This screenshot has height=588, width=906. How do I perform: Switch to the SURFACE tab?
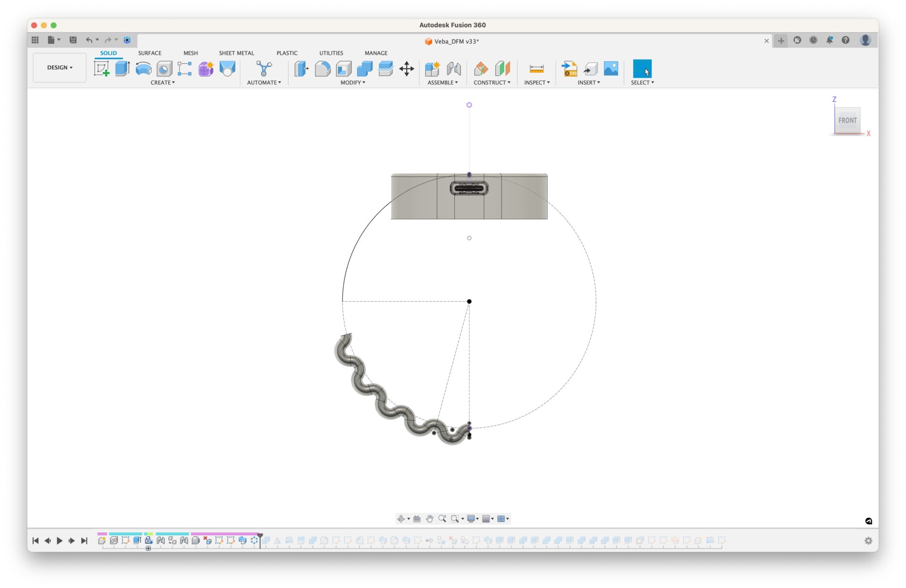point(150,53)
